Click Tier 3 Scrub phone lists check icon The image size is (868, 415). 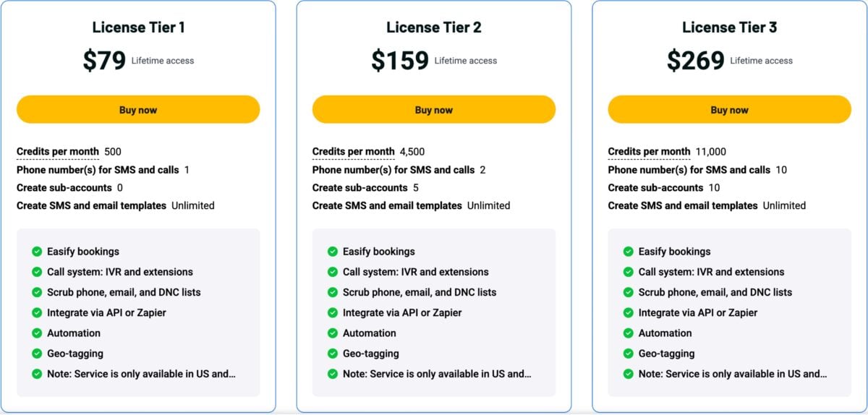(629, 293)
